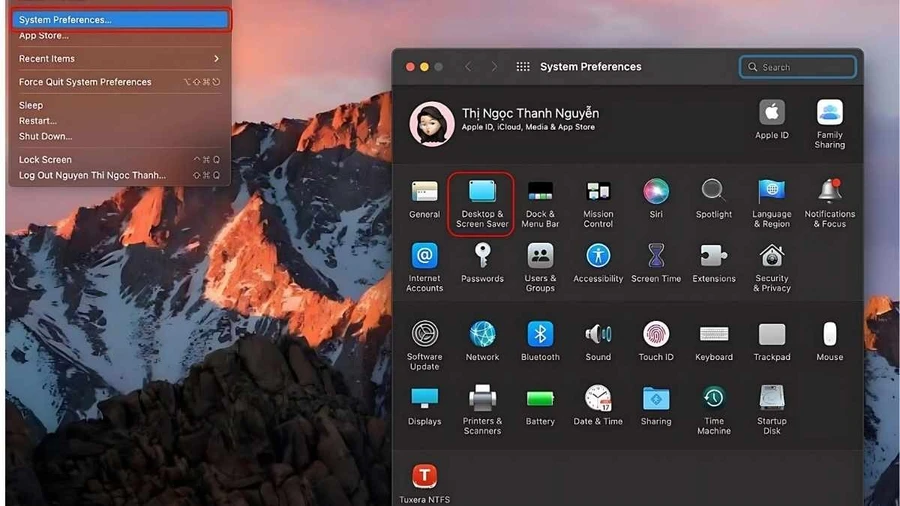Open Passwords preferences

482,263
